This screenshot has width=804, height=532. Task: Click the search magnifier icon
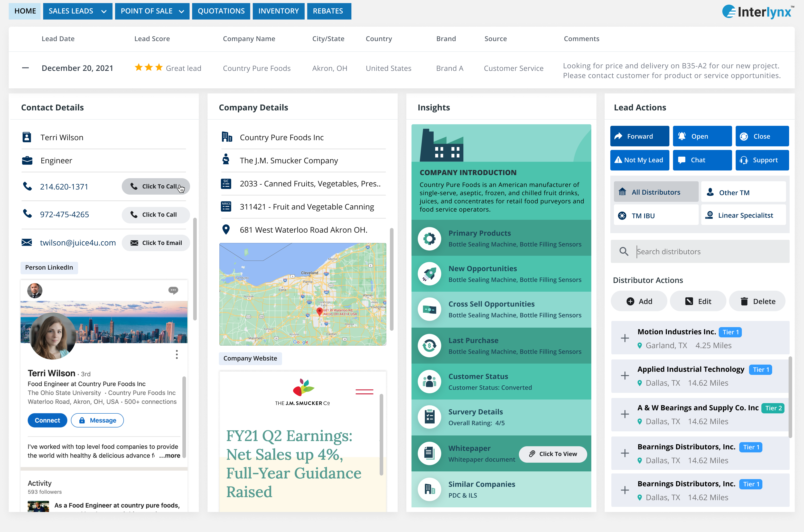pyautogui.click(x=623, y=251)
